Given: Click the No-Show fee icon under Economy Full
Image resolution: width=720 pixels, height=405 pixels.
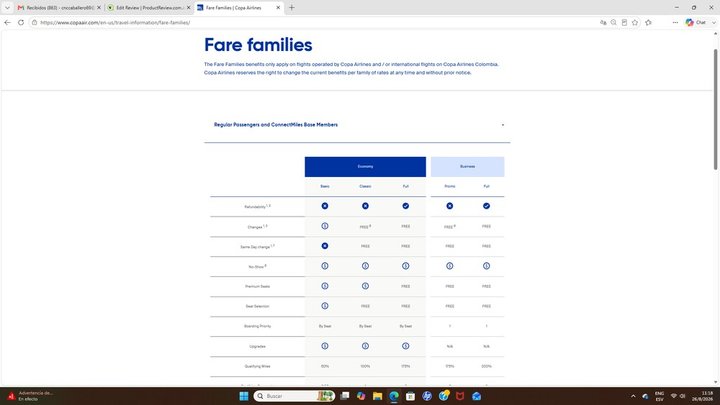Looking at the screenshot, I should pyautogui.click(x=405, y=266).
